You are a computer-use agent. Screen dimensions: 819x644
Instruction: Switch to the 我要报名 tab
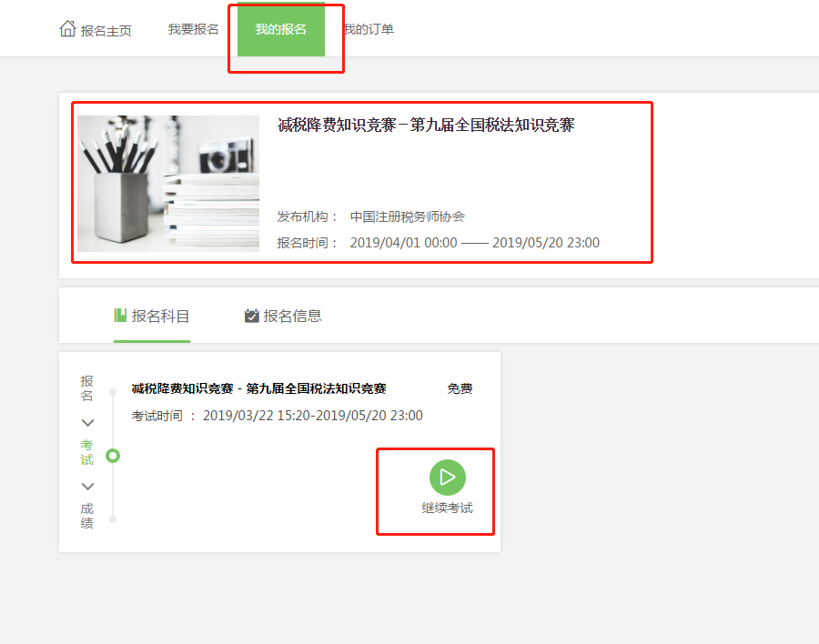193,29
